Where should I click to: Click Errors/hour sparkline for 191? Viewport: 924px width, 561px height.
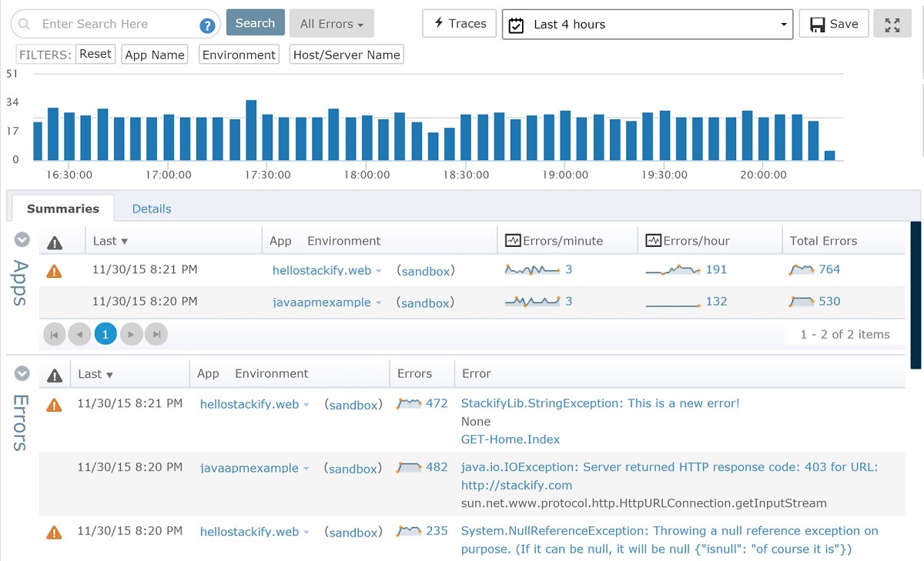pos(673,269)
